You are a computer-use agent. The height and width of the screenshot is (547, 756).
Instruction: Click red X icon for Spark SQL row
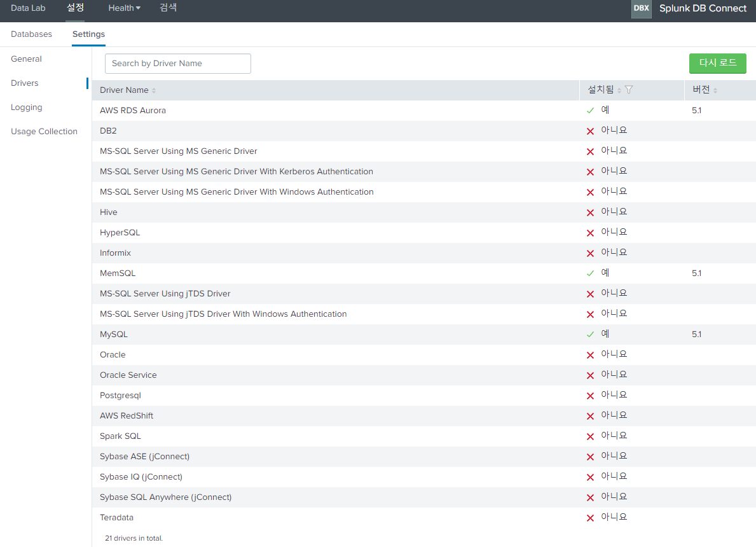point(590,436)
